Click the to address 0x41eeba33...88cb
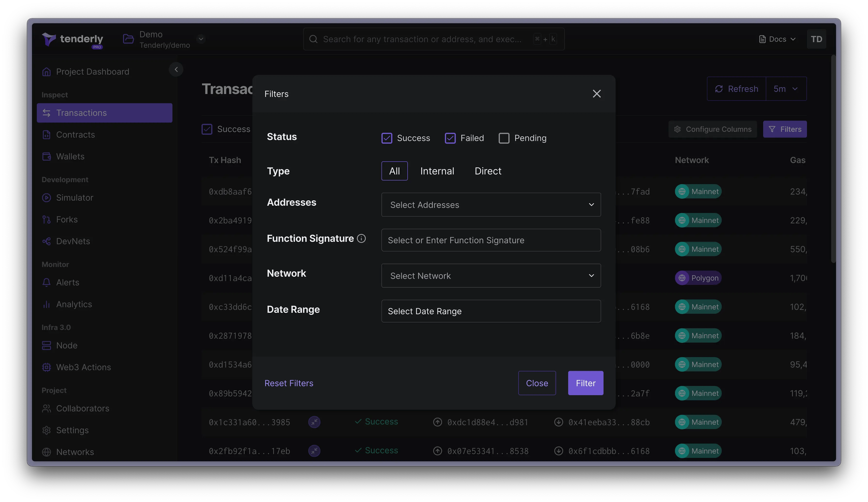 tap(609, 422)
